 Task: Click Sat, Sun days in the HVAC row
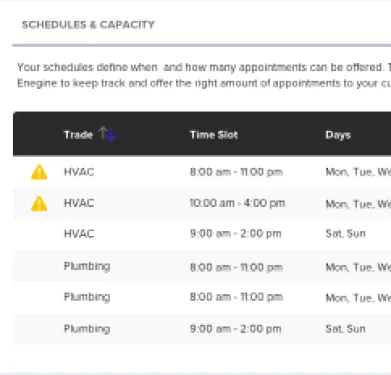[x=345, y=234]
